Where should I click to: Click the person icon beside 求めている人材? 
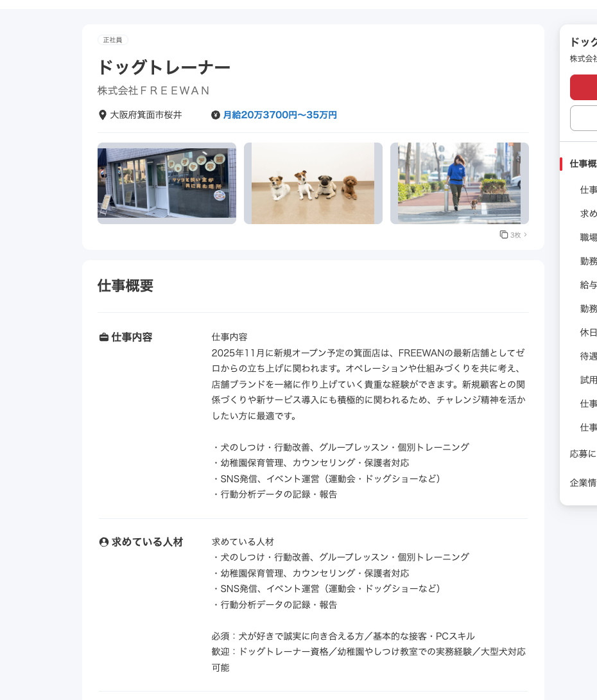coord(104,542)
